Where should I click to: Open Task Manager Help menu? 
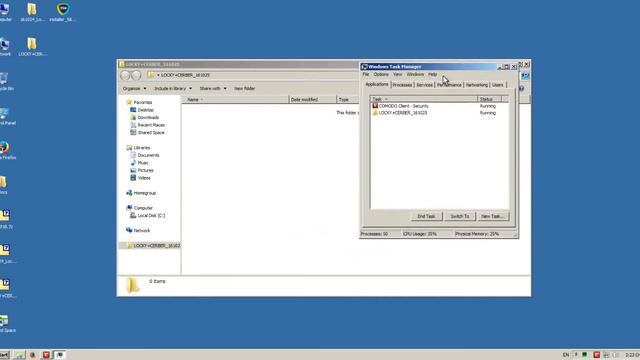click(x=432, y=74)
